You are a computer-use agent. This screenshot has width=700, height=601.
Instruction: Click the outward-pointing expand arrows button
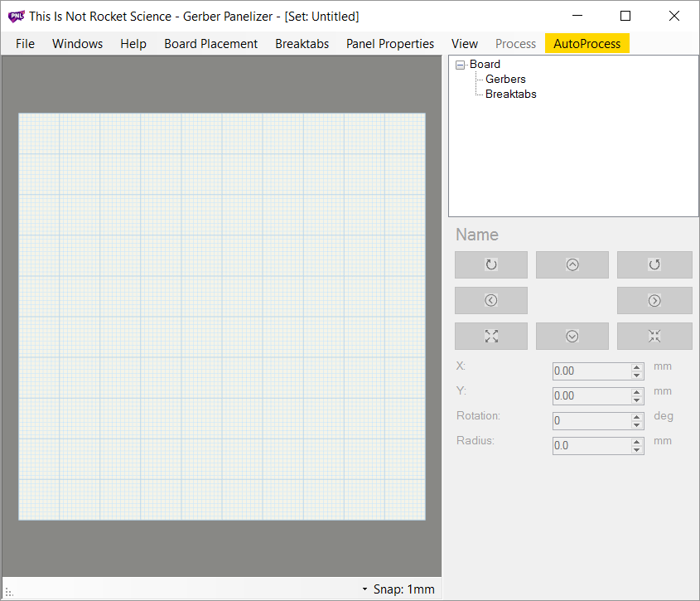pyautogui.click(x=490, y=336)
